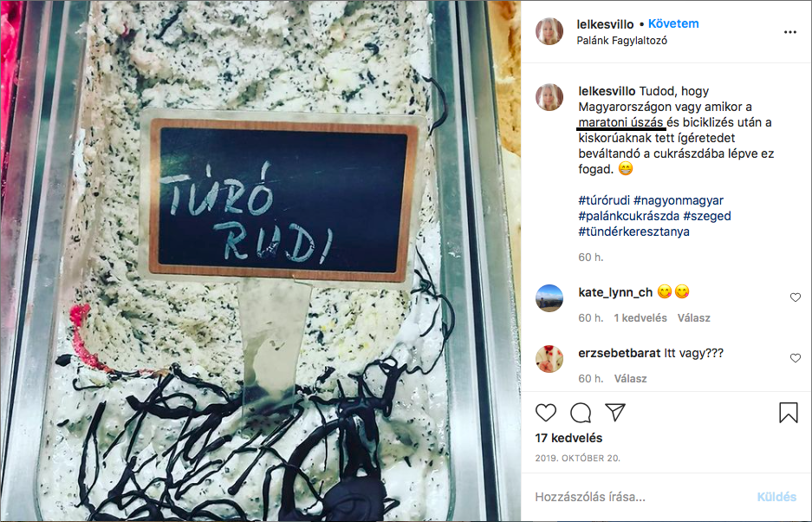Click the Követem follow status link
This screenshot has width=812, height=522.
[673, 23]
